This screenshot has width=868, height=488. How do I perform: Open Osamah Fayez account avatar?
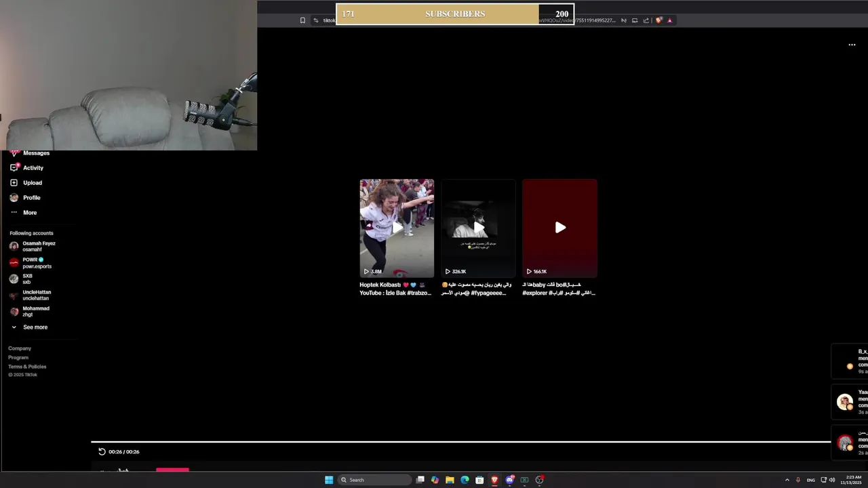click(14, 246)
